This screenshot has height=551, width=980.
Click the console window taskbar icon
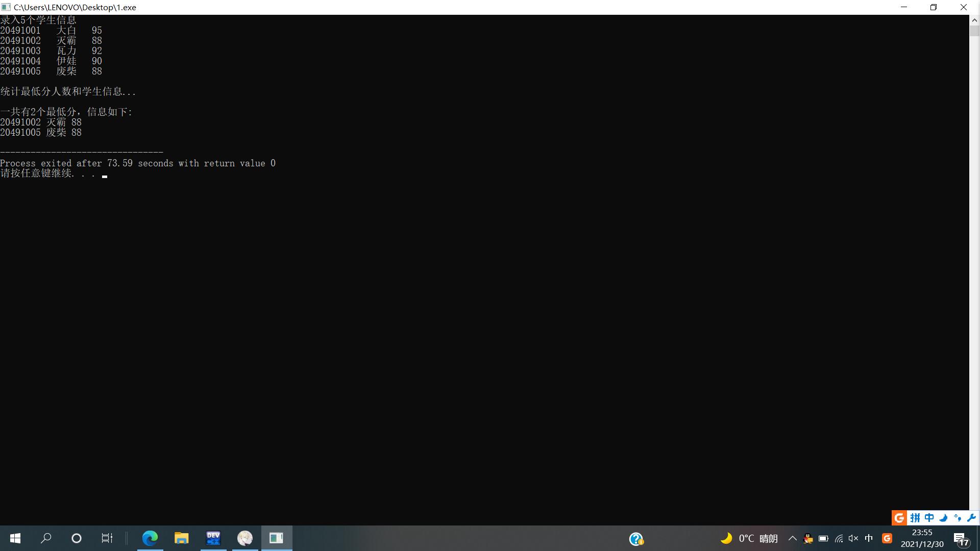(x=276, y=538)
